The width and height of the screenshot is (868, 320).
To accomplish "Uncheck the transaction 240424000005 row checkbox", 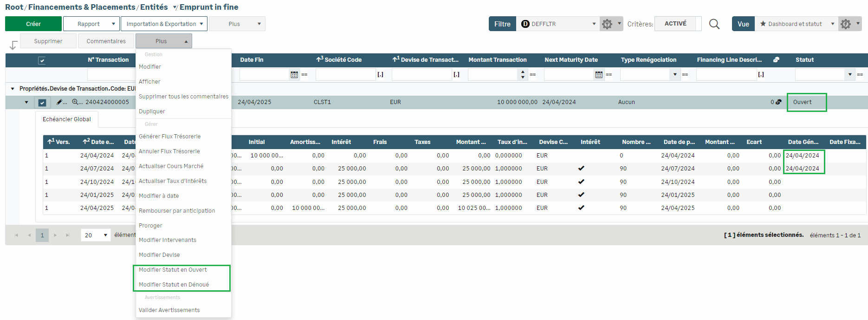I will pos(42,103).
